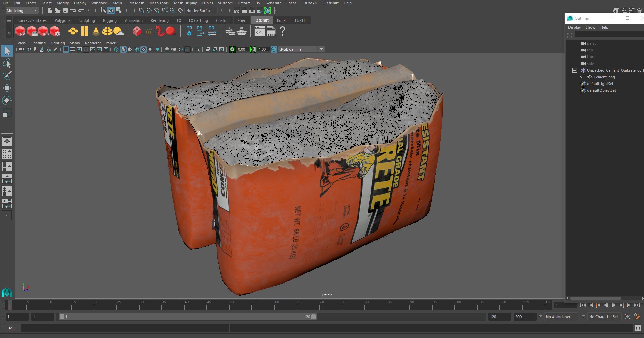Select Cement_bag in the Outliner
This screenshot has height=338, width=644.
(604, 77)
